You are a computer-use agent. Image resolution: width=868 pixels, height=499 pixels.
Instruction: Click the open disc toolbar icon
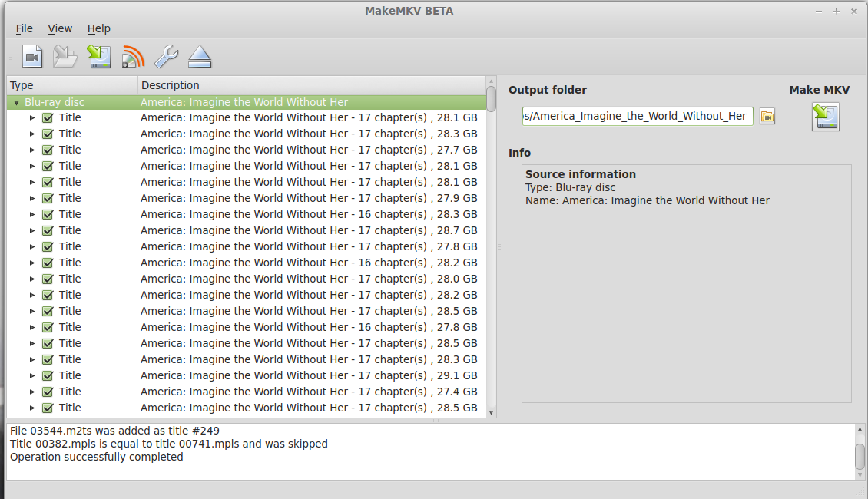(65, 57)
